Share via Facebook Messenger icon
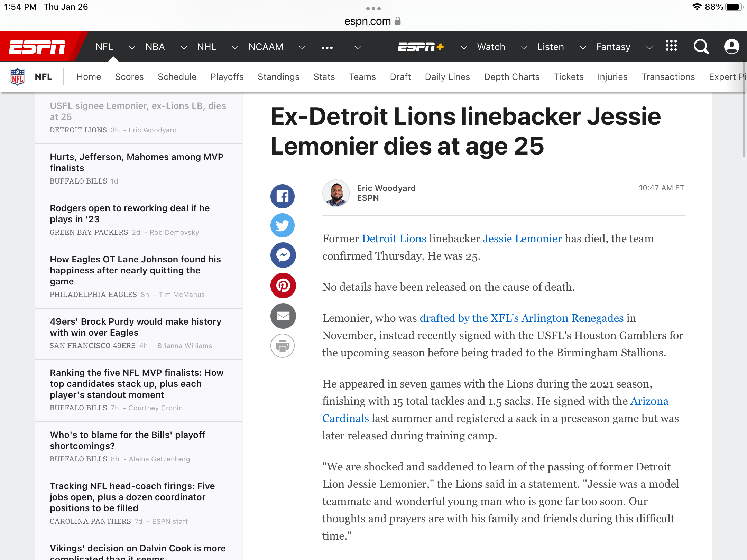The height and width of the screenshot is (560, 747). [283, 255]
